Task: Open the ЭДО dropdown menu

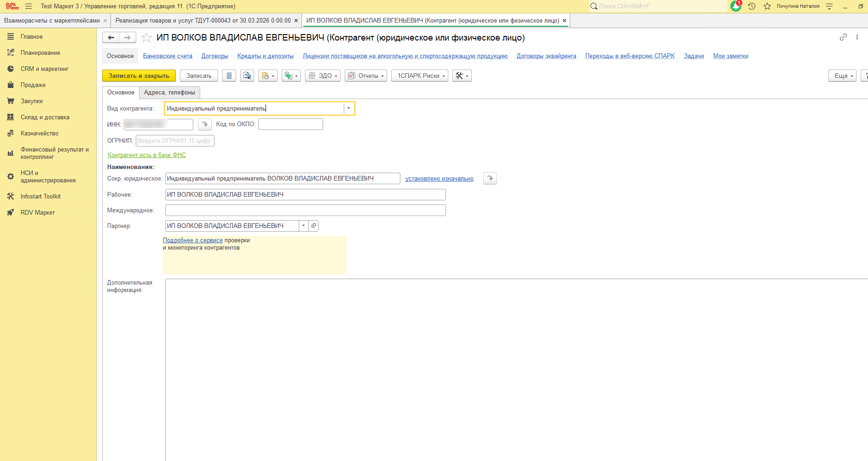Action: (x=323, y=76)
